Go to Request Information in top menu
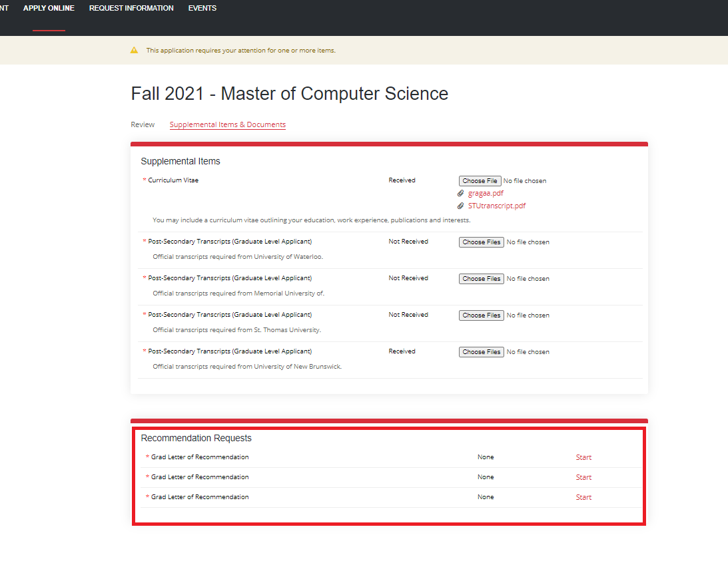 [131, 9]
